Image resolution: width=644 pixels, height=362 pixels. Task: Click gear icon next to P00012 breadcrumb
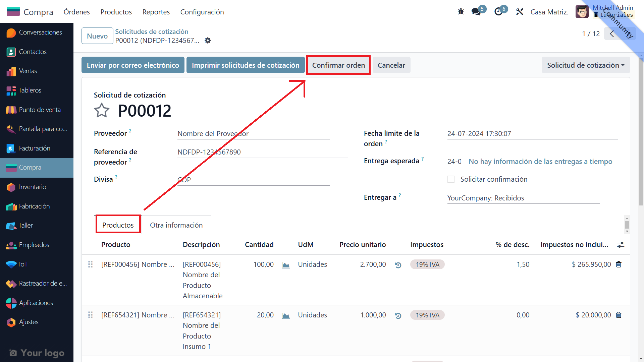208,41
